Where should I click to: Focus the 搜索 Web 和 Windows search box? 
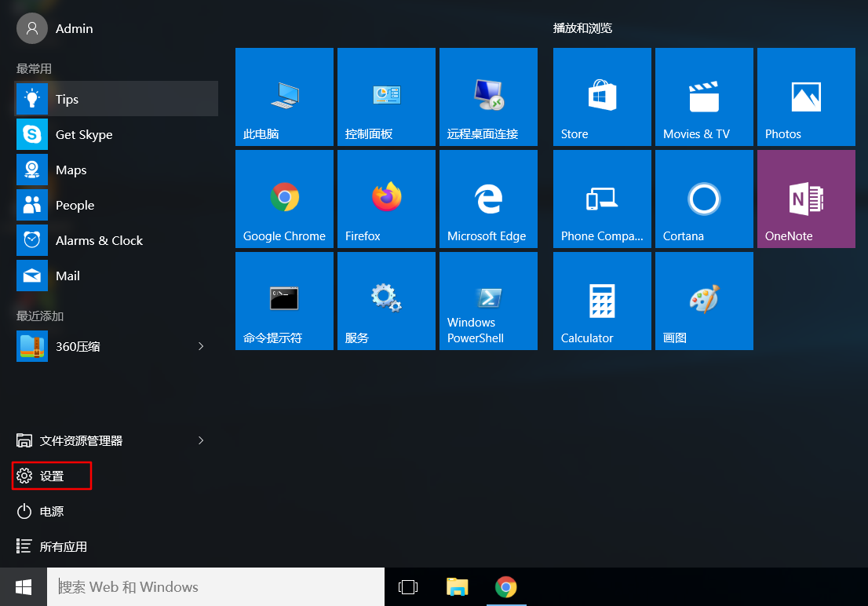click(x=216, y=587)
